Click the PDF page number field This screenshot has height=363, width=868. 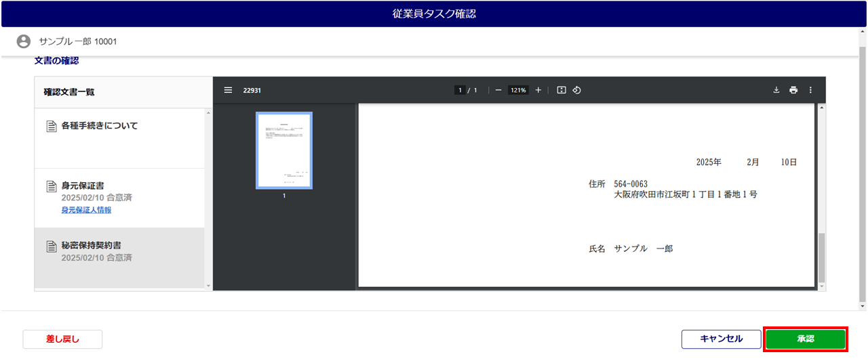click(x=460, y=90)
